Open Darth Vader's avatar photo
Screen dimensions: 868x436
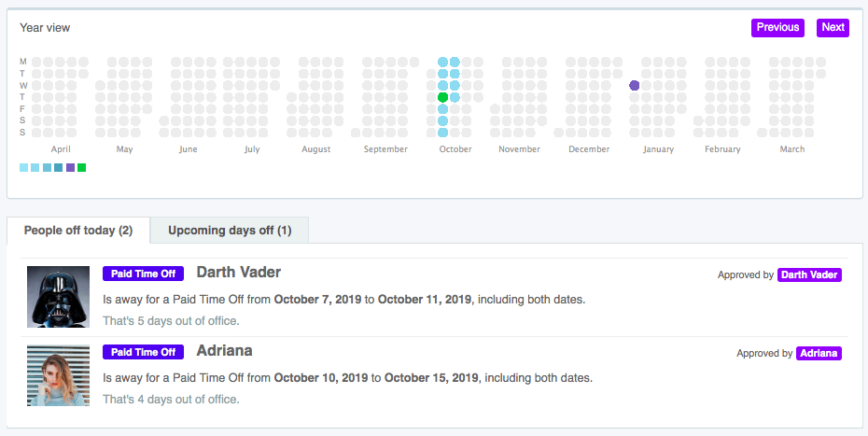58,296
